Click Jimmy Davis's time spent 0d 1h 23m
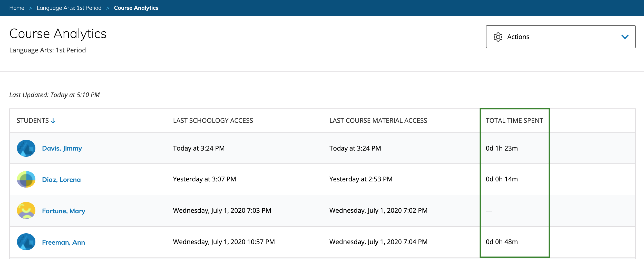The width and height of the screenshot is (644, 259). (x=502, y=148)
